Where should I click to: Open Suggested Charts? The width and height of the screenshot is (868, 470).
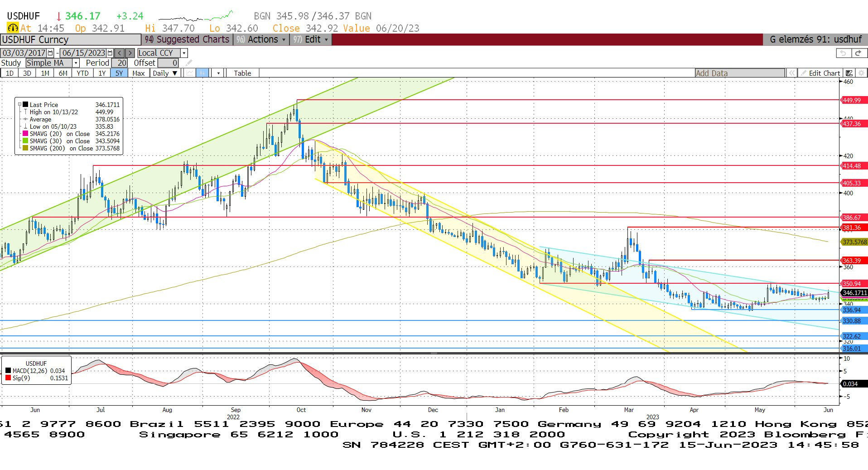(x=187, y=39)
